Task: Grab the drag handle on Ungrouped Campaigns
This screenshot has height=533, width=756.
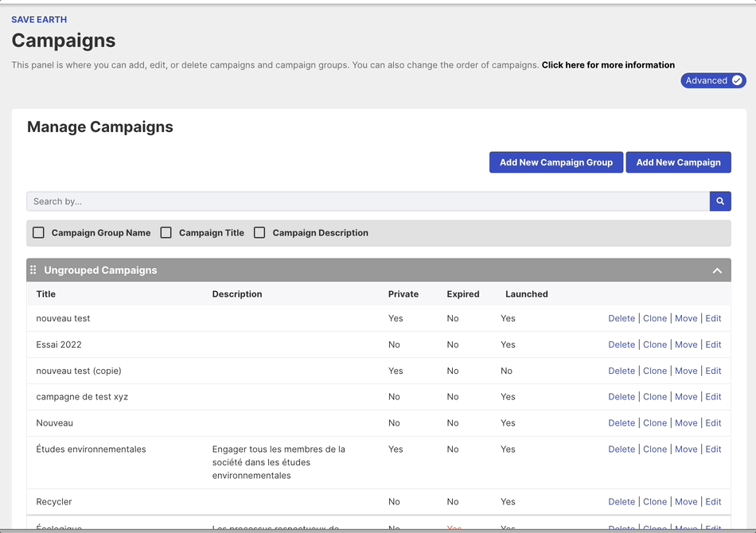Action: 33,270
